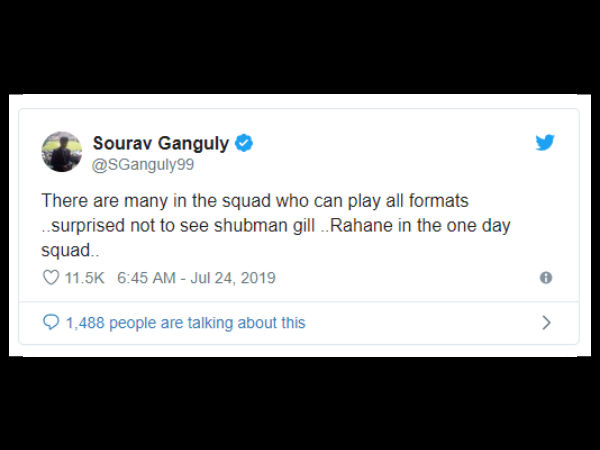This screenshot has height=450, width=600.
Task: Click the blank footer space beside the talking-about link
Action: (x=420, y=323)
